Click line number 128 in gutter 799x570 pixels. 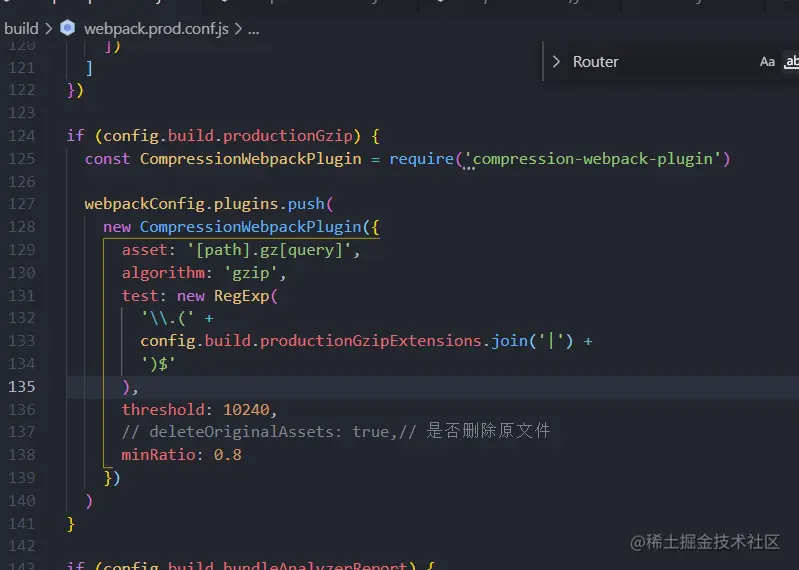[21, 227]
